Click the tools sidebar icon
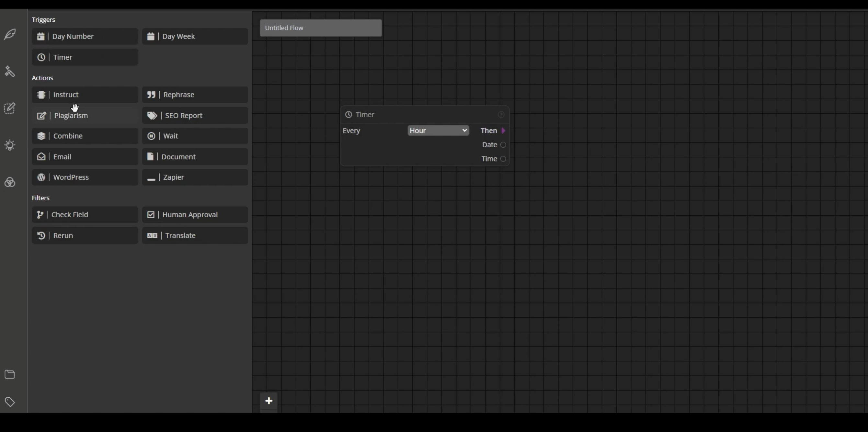 (10, 71)
